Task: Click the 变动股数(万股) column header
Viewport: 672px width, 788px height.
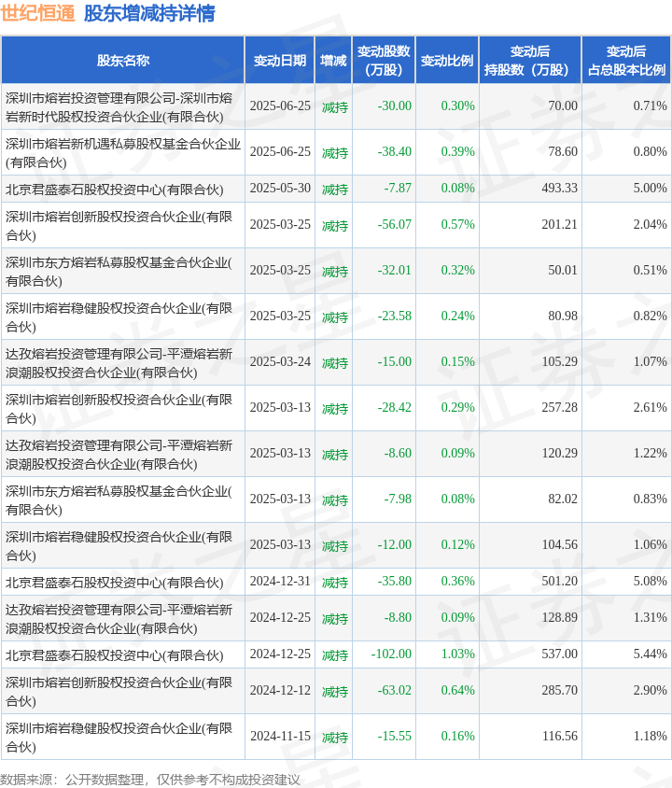Action: click(384, 61)
